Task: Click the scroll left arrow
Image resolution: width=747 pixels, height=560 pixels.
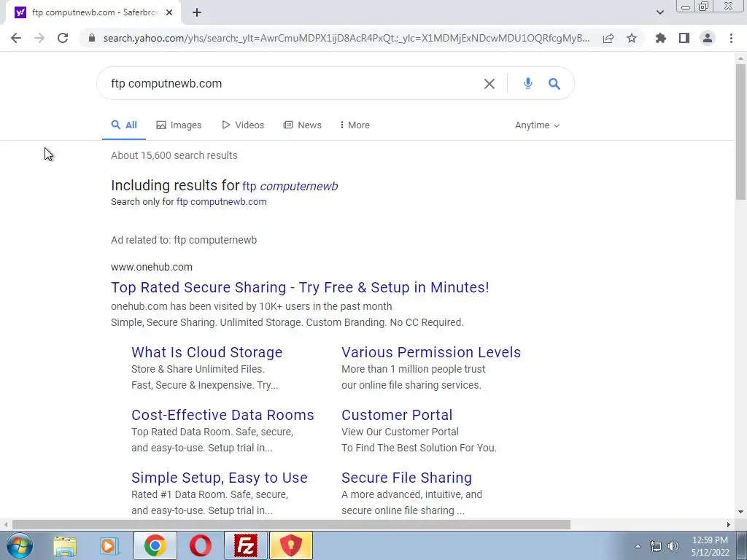Action: 5,525
